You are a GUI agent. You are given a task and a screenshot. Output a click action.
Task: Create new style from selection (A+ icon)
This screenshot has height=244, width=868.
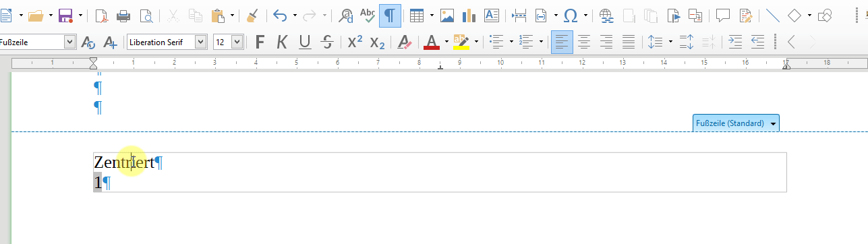tap(111, 42)
